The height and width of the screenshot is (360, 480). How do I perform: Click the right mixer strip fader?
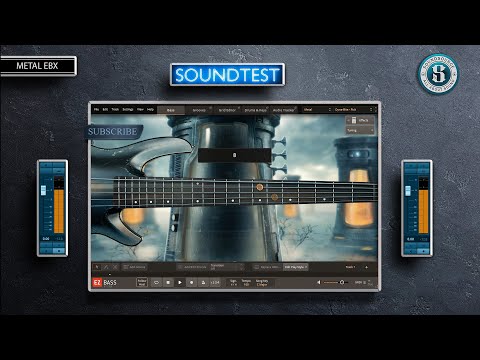click(x=408, y=191)
